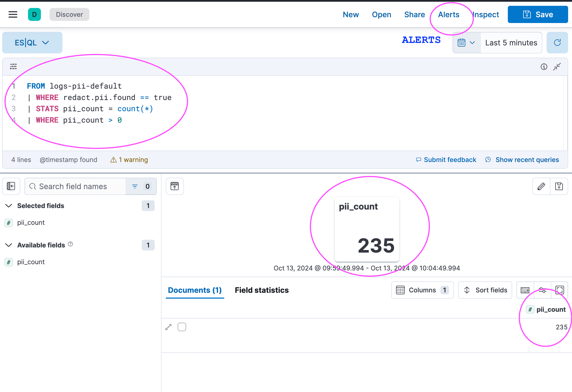Click Show recent queries
This screenshot has height=392, width=572.
[x=527, y=160]
